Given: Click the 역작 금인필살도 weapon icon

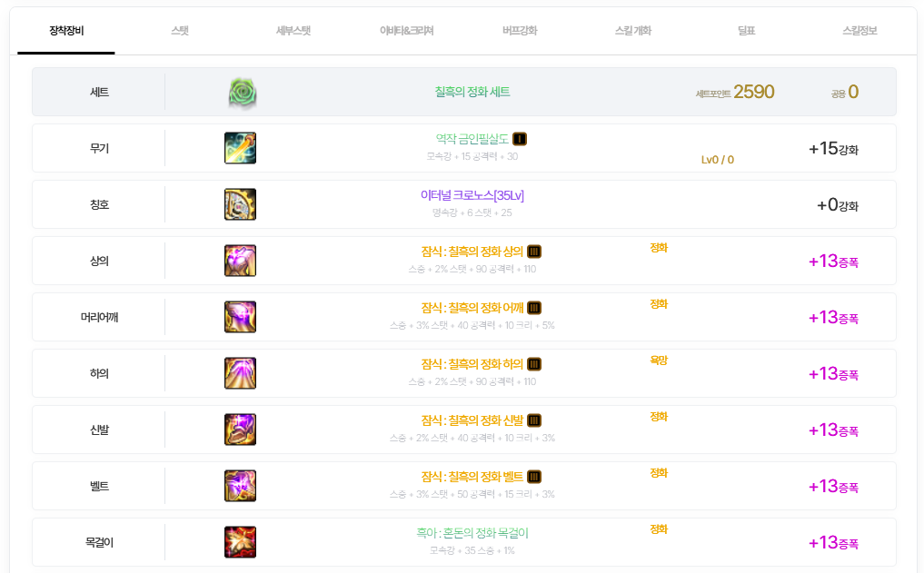Looking at the screenshot, I should (x=241, y=148).
